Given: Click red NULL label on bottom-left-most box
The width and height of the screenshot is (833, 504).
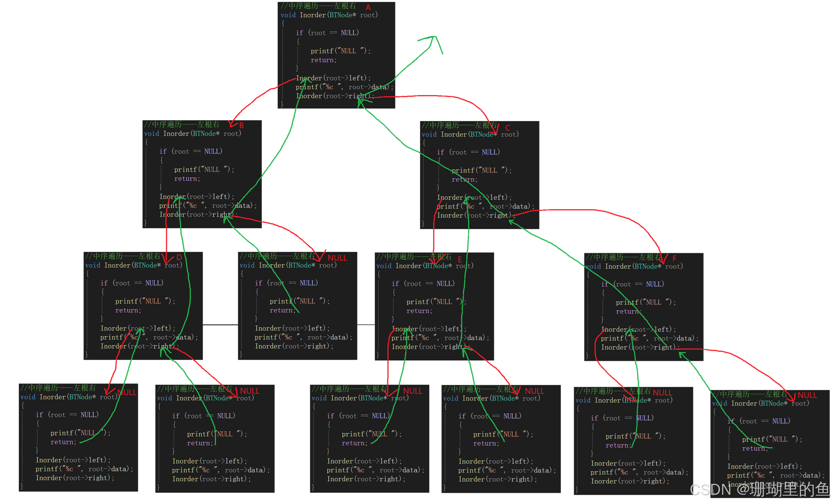Looking at the screenshot, I should click(127, 392).
